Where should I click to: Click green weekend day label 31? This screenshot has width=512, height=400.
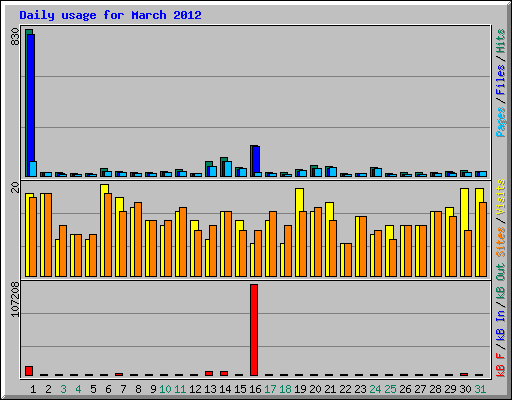[480, 389]
